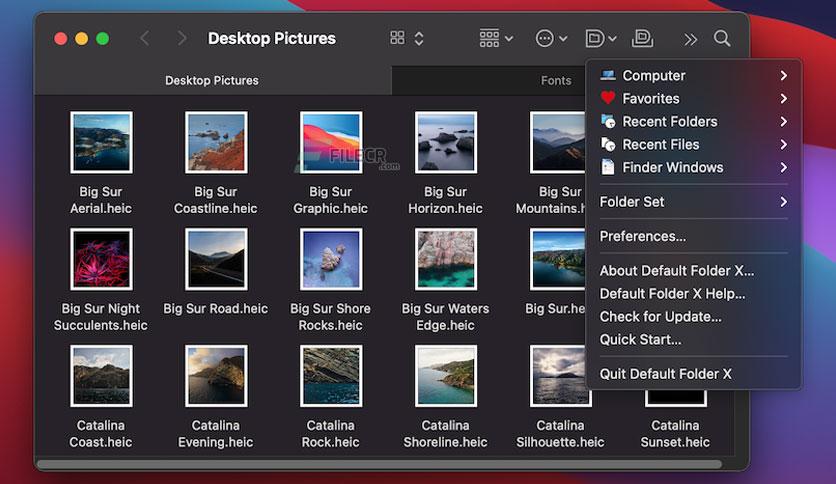
Task: Click the Catalina Evening.heic file name
Action: point(215,434)
